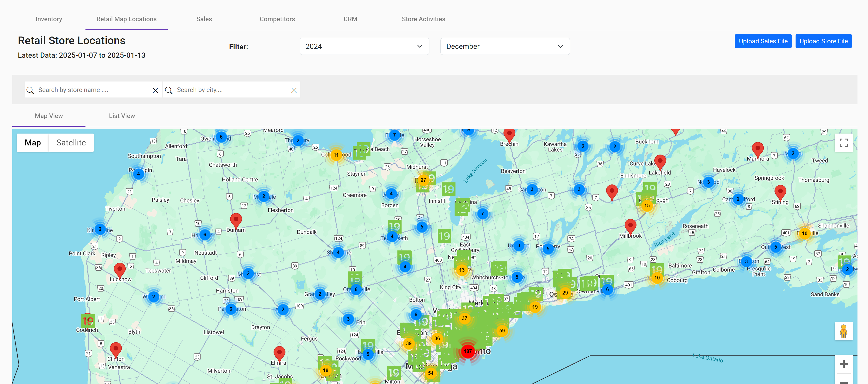Click Upload Sales File button
This screenshot has height=384, width=868.
763,41
